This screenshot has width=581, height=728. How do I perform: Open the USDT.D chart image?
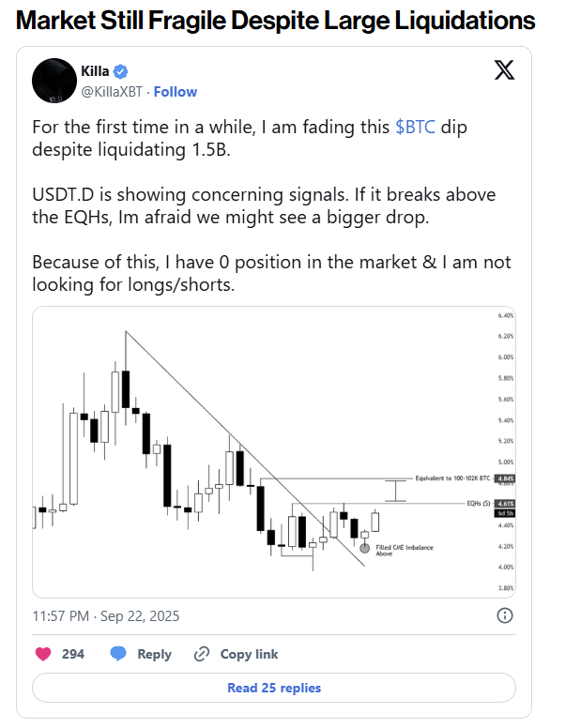pos(274,452)
